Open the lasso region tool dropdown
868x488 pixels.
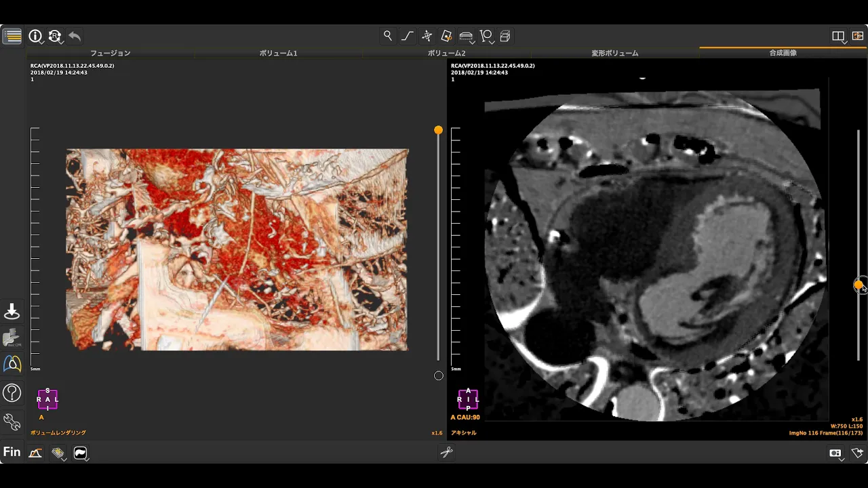tap(486, 37)
